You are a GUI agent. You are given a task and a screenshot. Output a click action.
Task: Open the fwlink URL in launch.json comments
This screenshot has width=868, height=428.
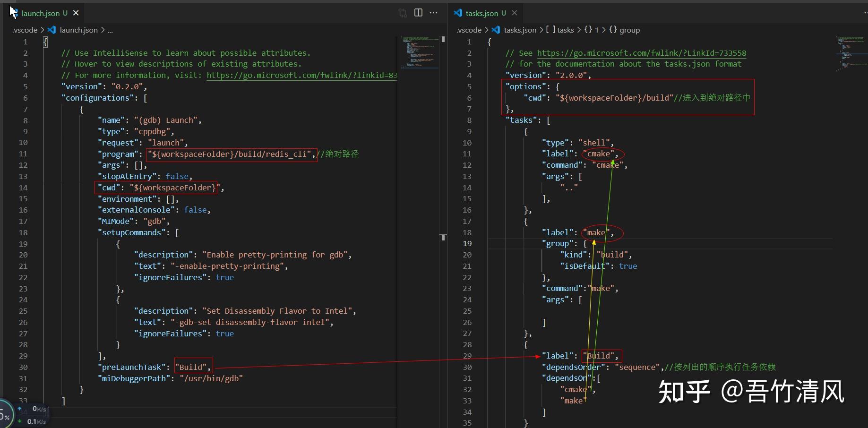pos(302,75)
